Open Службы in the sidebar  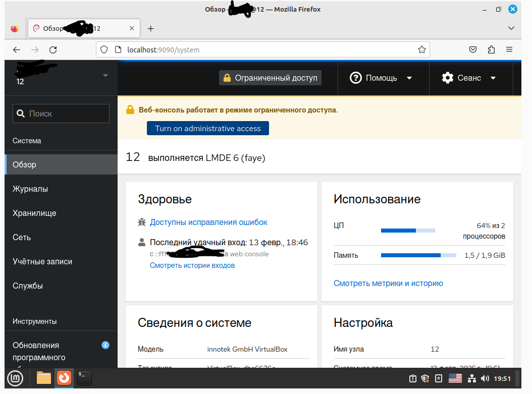click(x=61, y=286)
